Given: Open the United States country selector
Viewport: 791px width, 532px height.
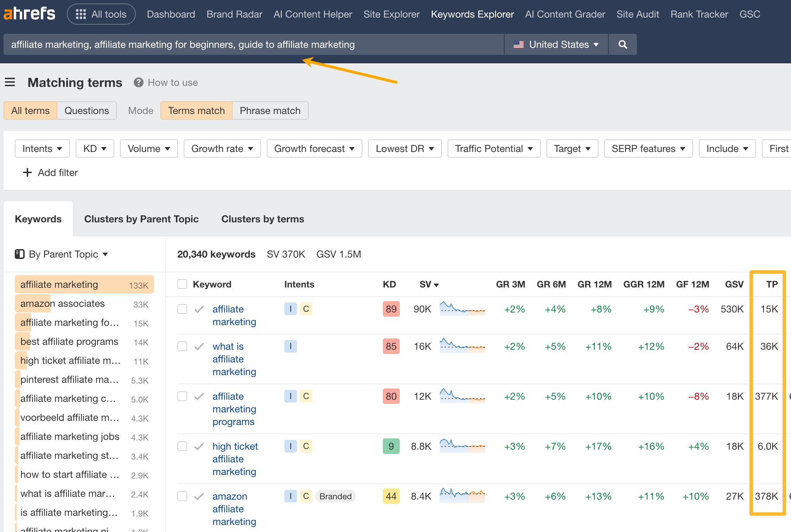Looking at the screenshot, I should coord(556,44).
